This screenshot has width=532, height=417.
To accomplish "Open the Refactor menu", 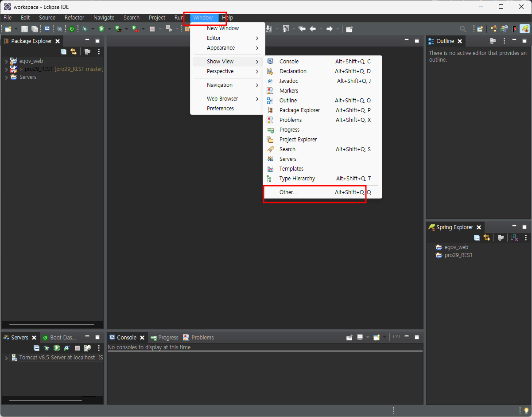I will pyautogui.click(x=74, y=18).
